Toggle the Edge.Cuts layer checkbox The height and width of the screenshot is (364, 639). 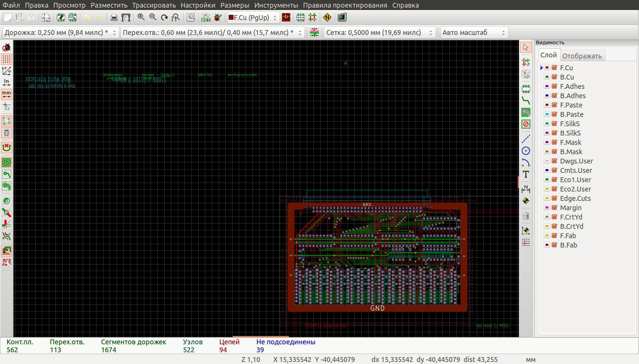(554, 198)
